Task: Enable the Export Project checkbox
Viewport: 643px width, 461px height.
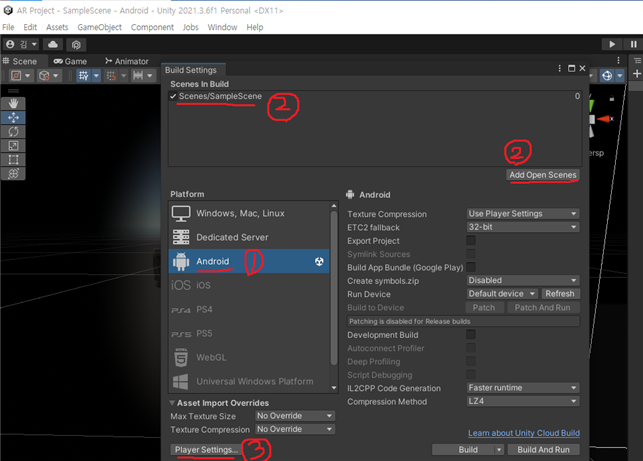Action: tap(471, 240)
